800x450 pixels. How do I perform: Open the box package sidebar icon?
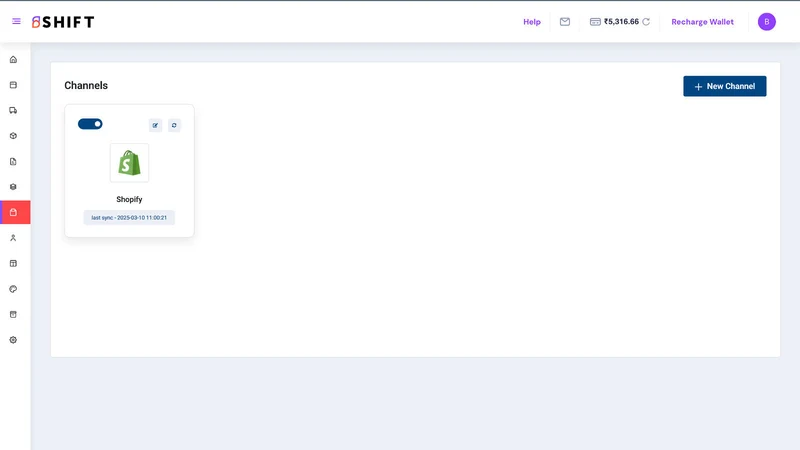pos(13,136)
